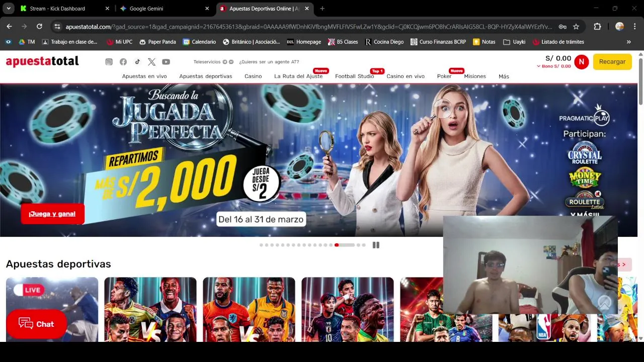Image resolution: width=644 pixels, height=362 pixels.
Task: Open Casino en vivo menu item
Action: tap(406, 76)
